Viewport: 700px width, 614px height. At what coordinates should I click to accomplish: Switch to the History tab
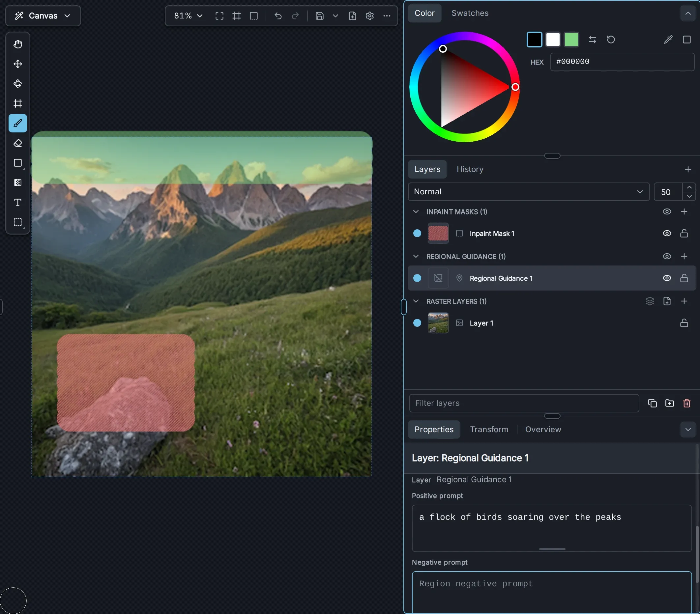[470, 169]
